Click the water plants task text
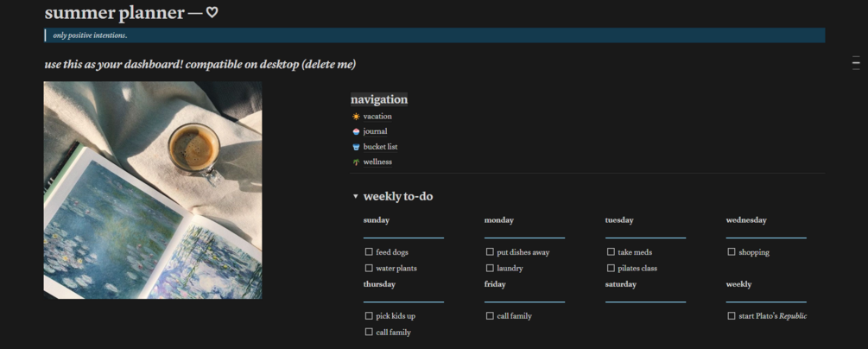868x349 pixels. pyautogui.click(x=396, y=268)
